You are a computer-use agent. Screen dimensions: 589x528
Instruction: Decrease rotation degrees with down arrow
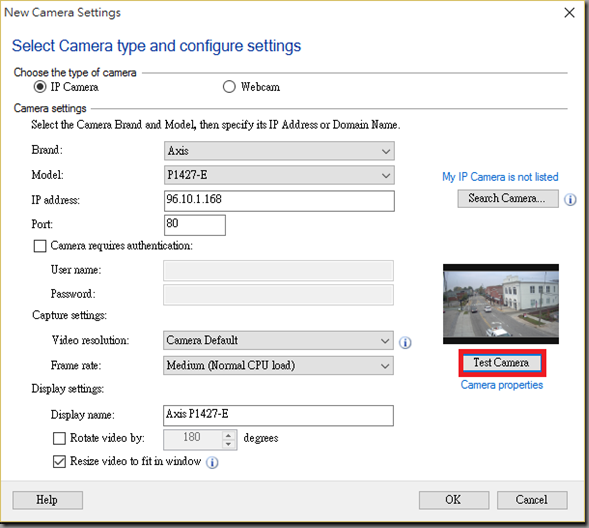point(228,444)
